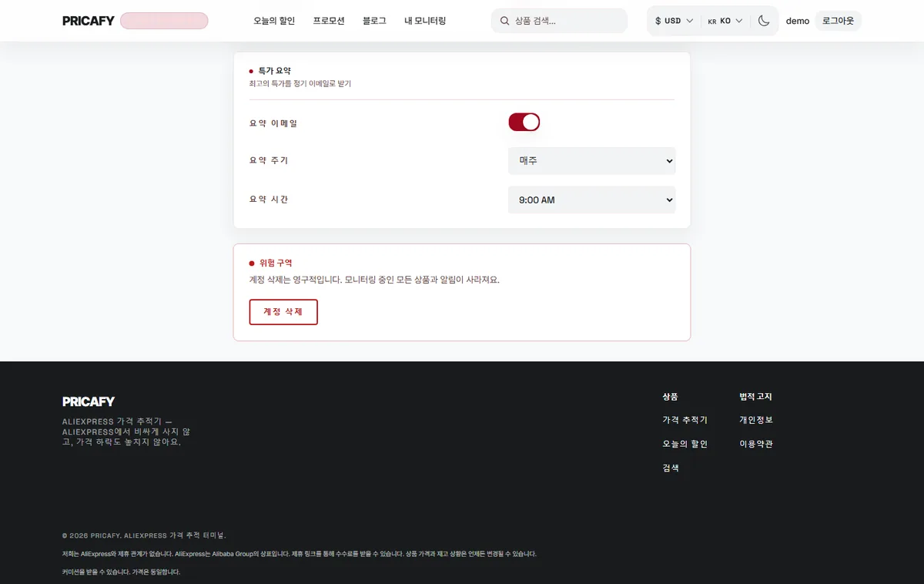924x584 pixels.
Task: Turn off the 요약 이메일 switch
Action: pos(524,122)
